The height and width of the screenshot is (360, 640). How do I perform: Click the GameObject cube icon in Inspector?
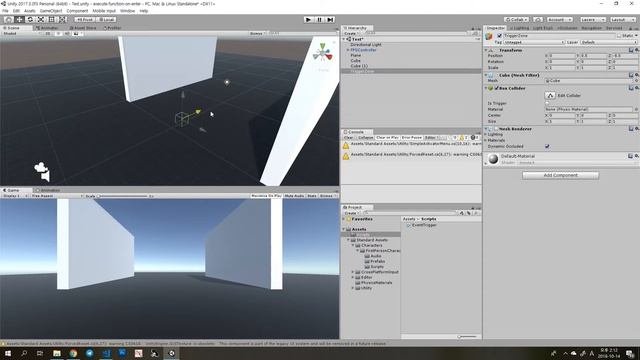click(489, 36)
